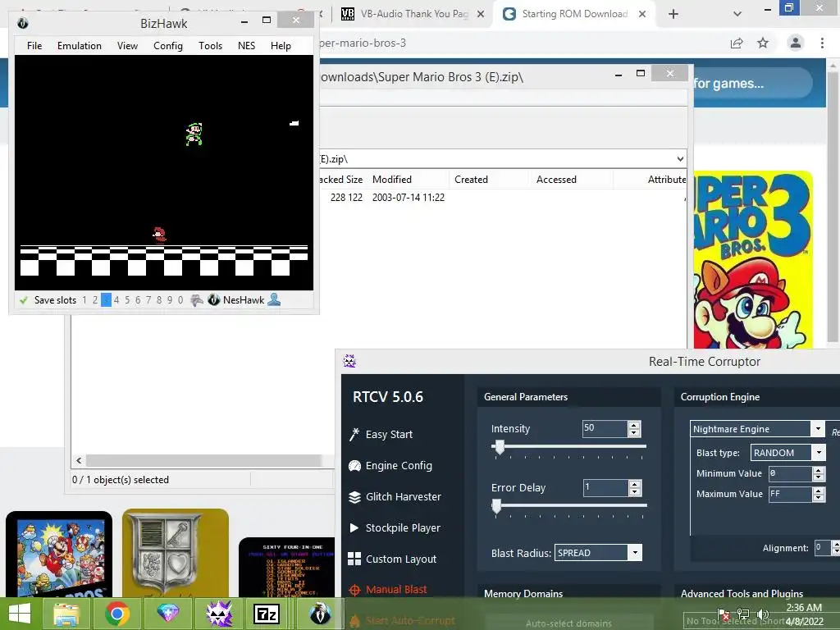Open Chrome tab search chevron
The width and height of the screenshot is (840, 630).
[737, 14]
